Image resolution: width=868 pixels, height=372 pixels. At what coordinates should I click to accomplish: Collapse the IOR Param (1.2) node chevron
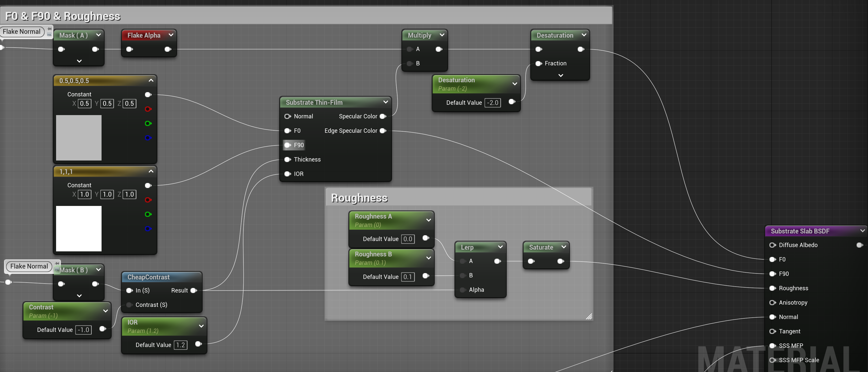point(201,326)
